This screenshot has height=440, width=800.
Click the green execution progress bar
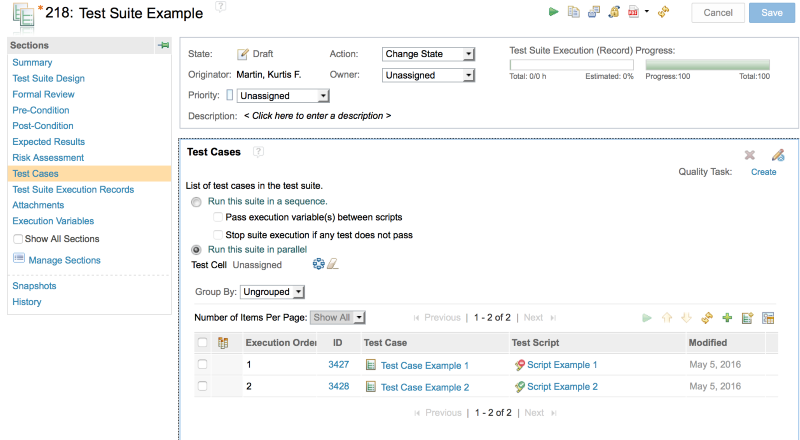(707, 65)
